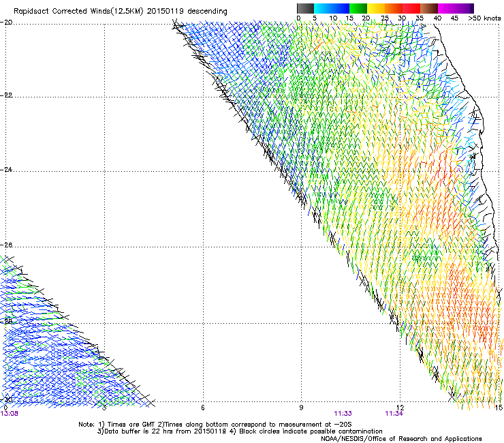Click the longitude '12' axis label
The height and width of the screenshot is (443, 504).
coord(400,408)
